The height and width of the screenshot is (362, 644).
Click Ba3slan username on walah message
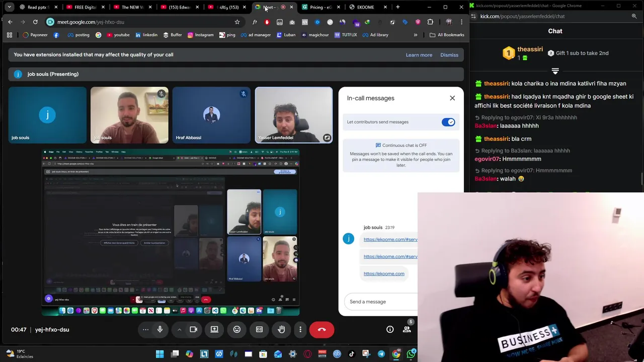pyautogui.click(x=486, y=178)
